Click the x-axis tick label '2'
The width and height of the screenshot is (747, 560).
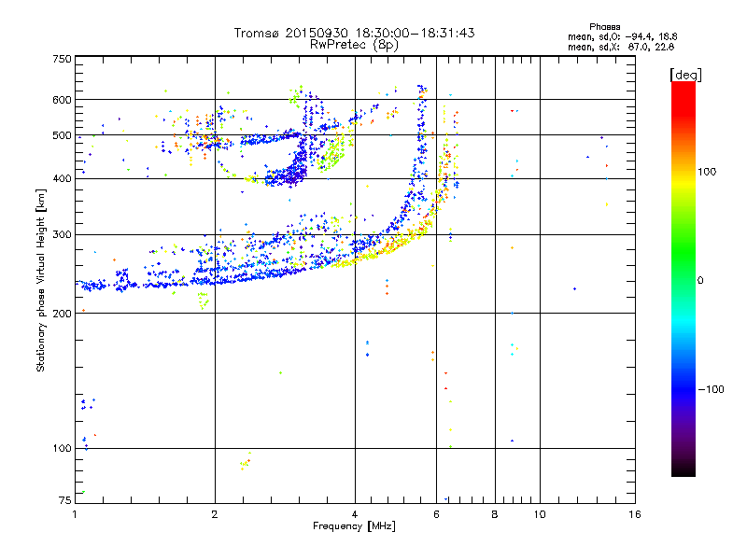(x=215, y=514)
